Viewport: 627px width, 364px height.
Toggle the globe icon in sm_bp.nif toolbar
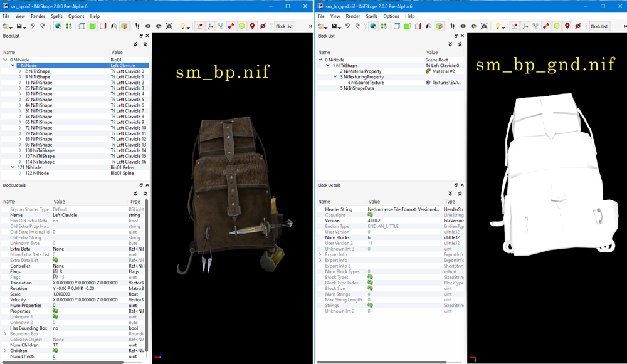tap(57, 26)
